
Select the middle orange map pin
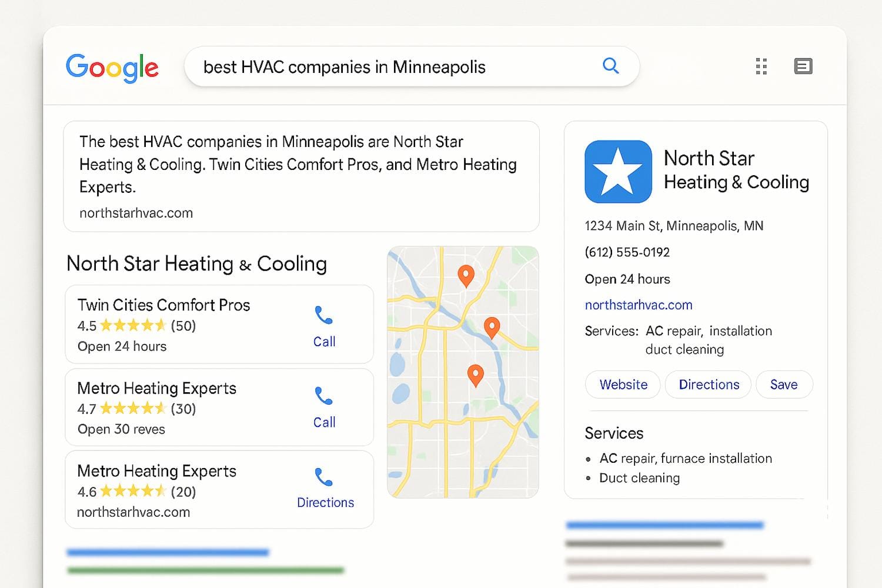(492, 327)
